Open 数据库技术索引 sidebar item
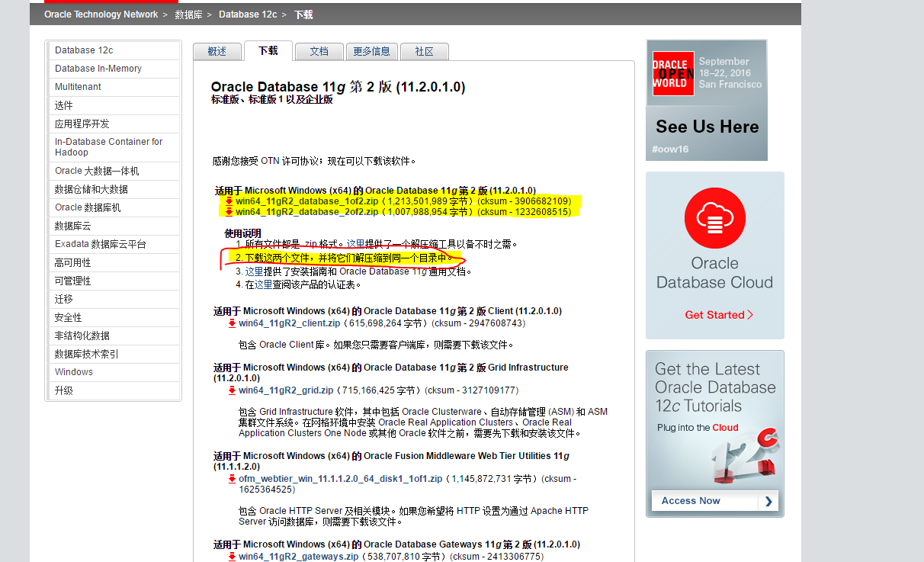 pyautogui.click(x=114, y=354)
